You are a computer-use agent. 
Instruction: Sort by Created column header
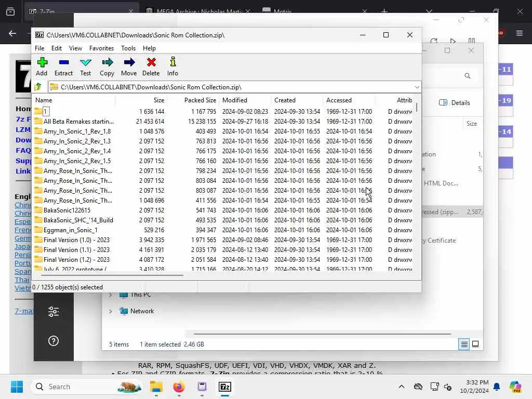coord(297,100)
